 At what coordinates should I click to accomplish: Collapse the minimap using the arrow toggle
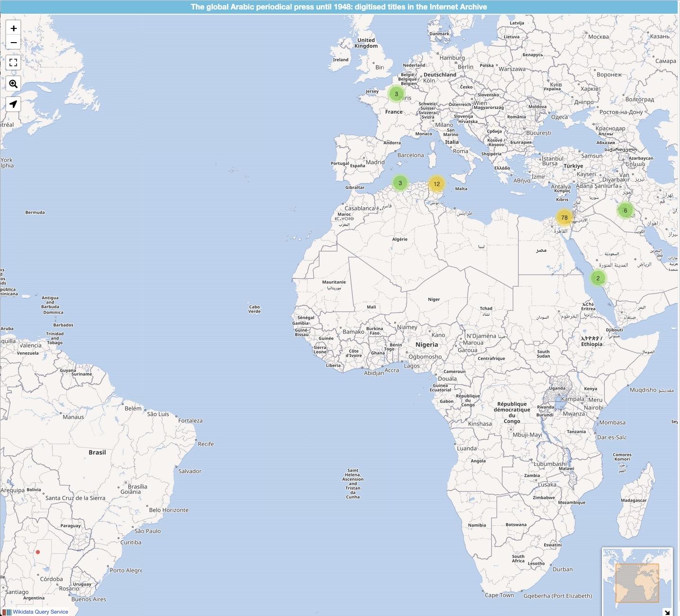pos(667,611)
